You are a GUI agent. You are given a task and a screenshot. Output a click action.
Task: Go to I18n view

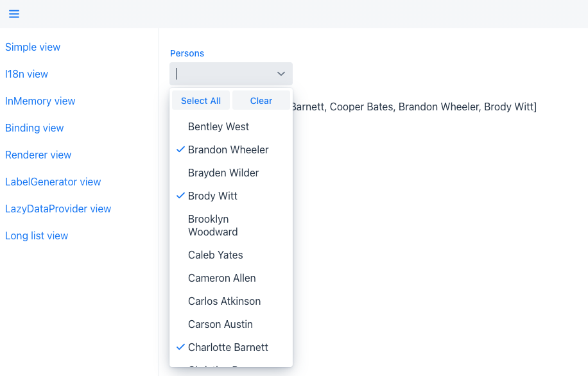(26, 74)
